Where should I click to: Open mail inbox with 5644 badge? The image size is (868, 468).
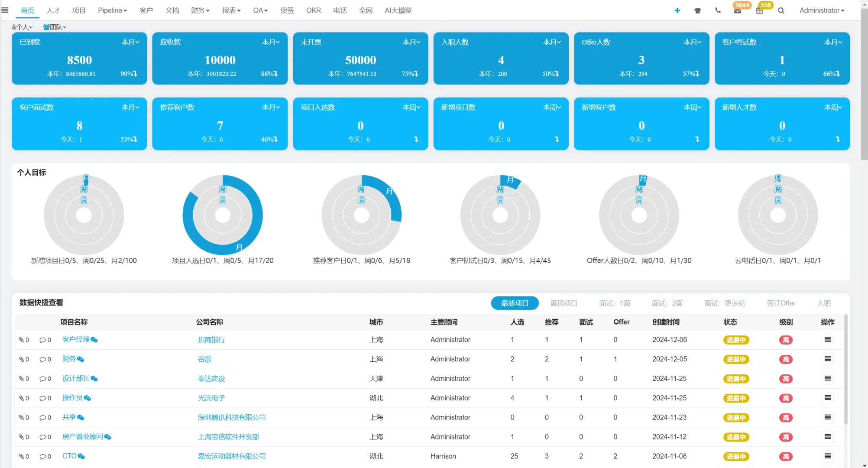click(738, 11)
